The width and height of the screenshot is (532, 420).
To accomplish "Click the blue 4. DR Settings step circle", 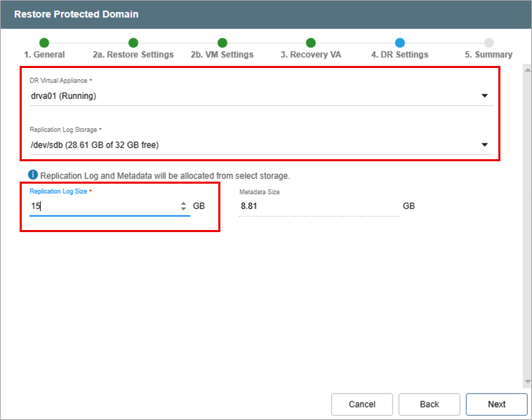I will (399, 43).
